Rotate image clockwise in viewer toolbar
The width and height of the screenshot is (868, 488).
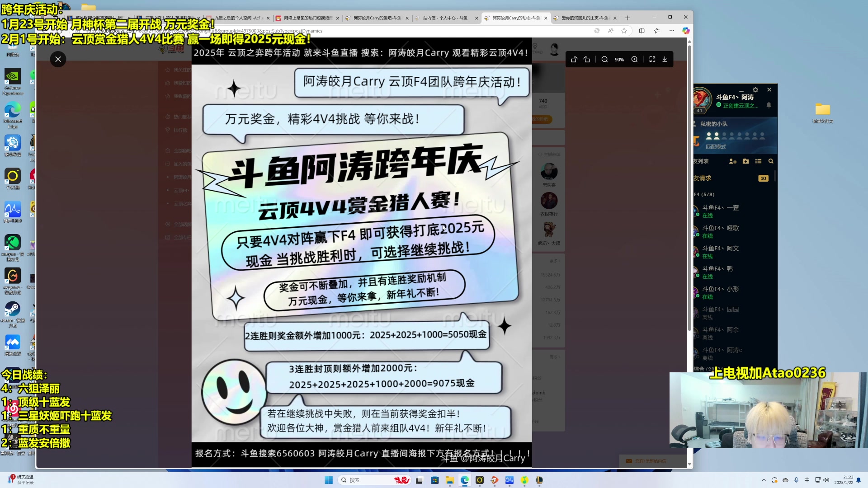click(587, 59)
